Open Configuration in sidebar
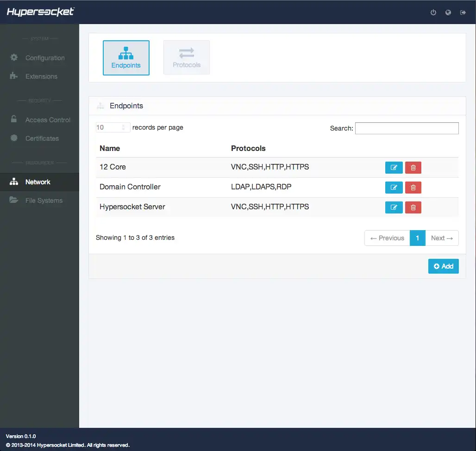 (39, 58)
